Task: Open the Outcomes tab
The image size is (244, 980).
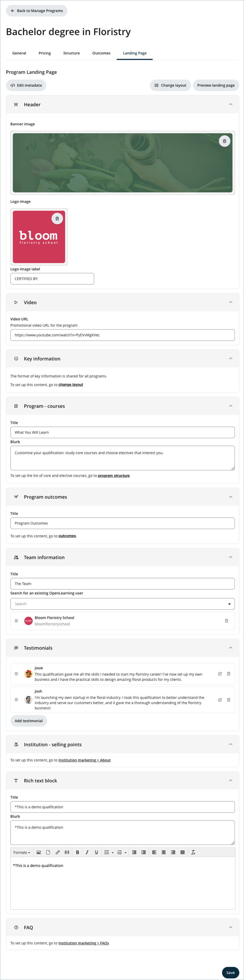Action: click(101, 53)
